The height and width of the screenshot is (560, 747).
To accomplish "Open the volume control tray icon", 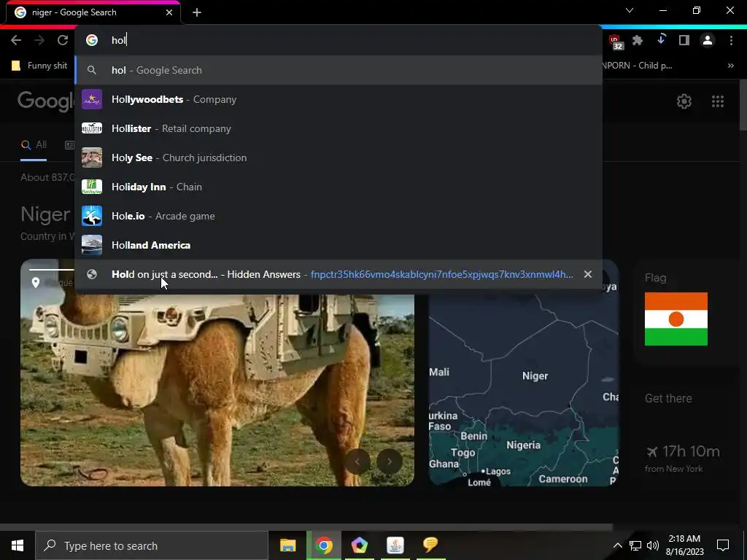I will 653,545.
